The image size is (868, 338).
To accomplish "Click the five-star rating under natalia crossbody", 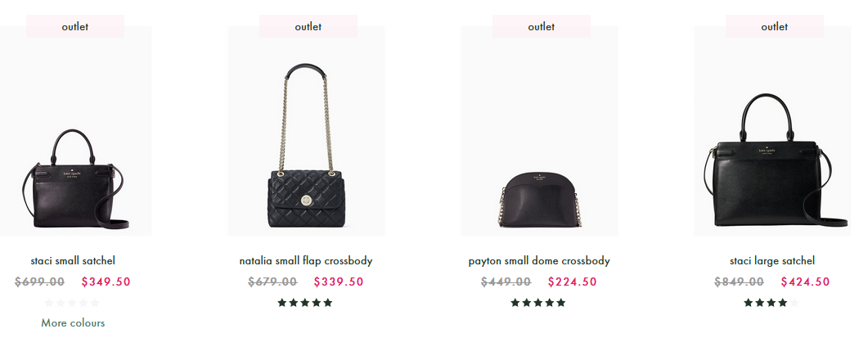I will (305, 303).
